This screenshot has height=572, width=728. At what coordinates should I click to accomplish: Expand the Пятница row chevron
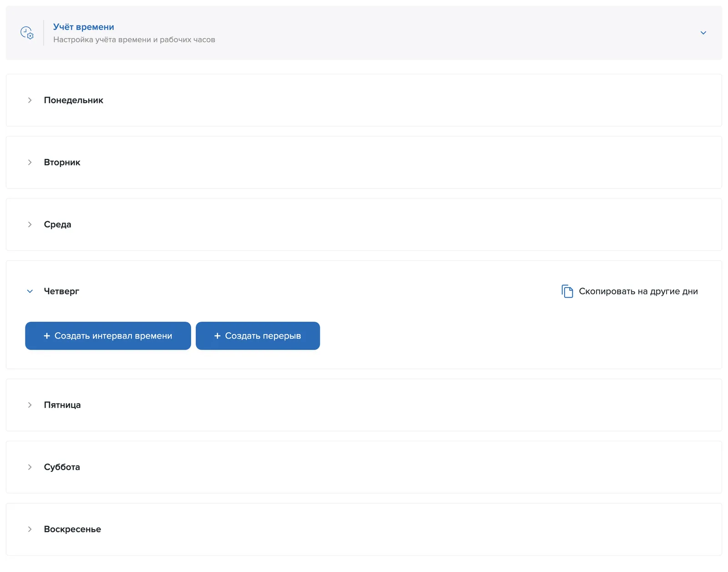coord(30,405)
